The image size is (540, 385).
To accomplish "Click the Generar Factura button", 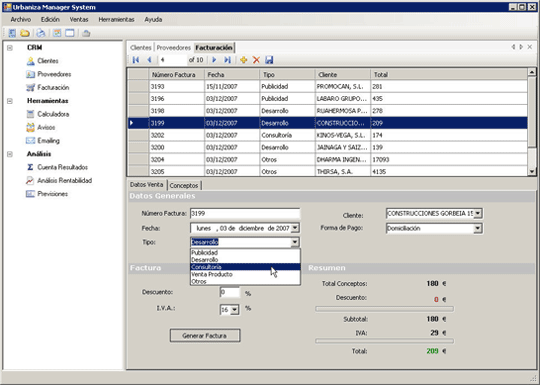I will tap(205, 335).
